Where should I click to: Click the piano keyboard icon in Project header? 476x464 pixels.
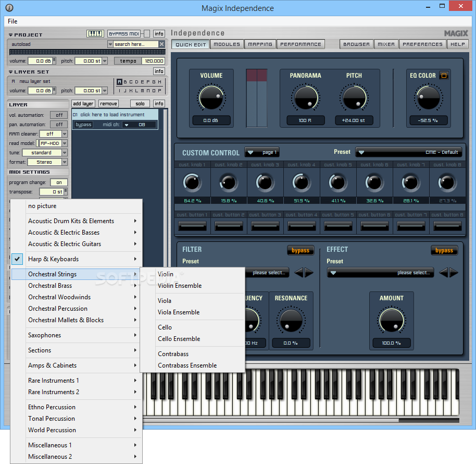click(x=95, y=33)
